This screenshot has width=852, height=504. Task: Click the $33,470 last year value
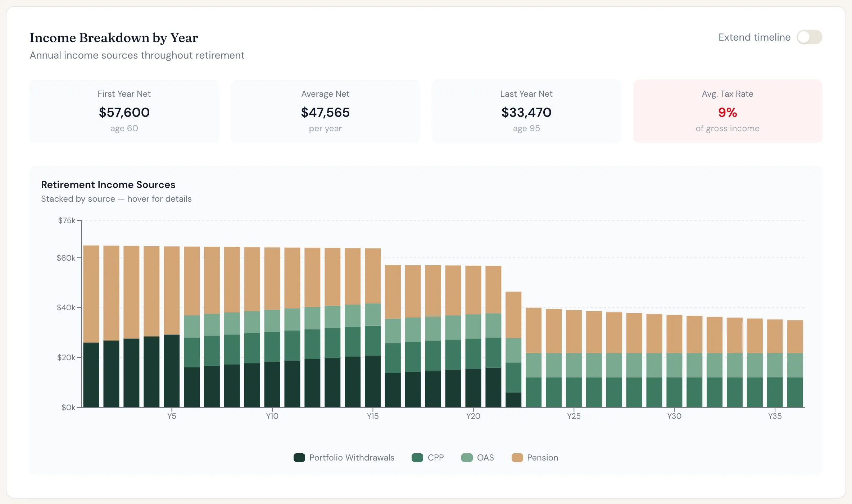pos(526,113)
